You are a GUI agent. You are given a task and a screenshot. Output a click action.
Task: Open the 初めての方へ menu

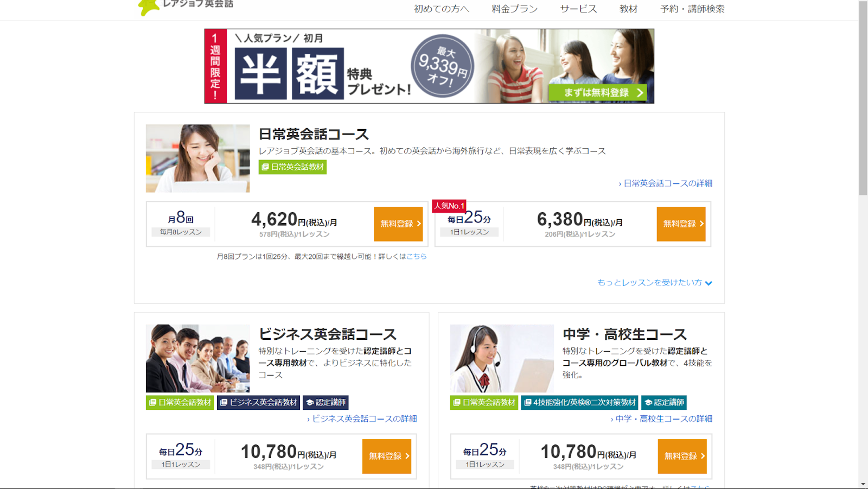tap(442, 9)
